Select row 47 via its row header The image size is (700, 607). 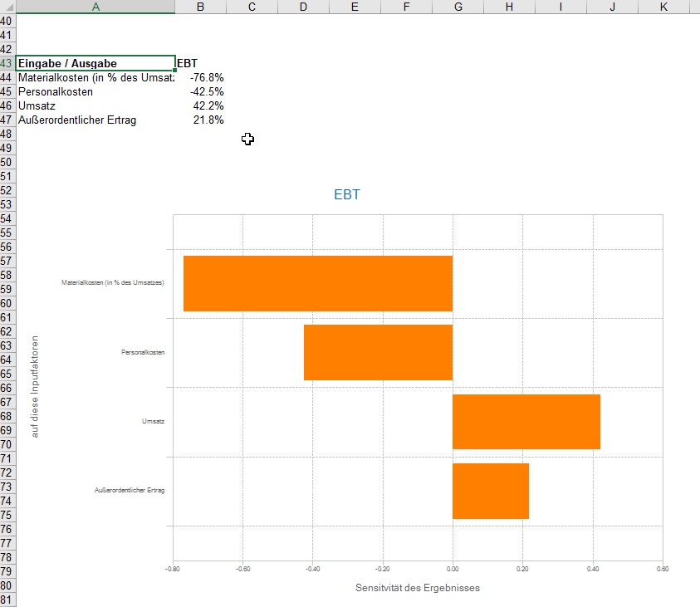pyautogui.click(x=7, y=120)
